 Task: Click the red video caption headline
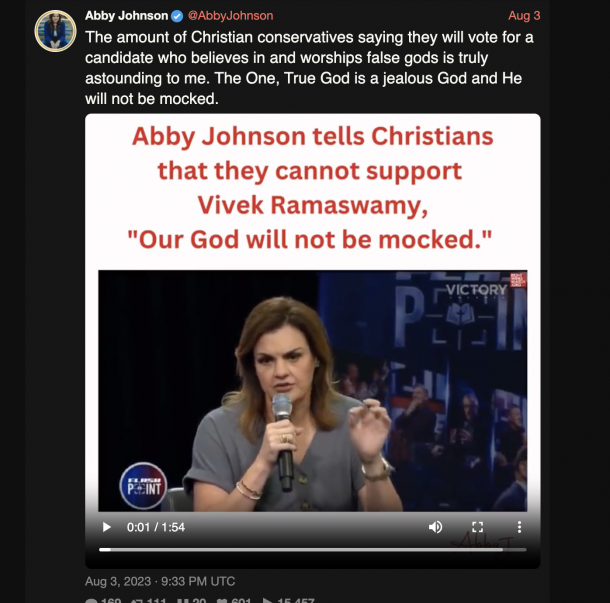point(312,188)
